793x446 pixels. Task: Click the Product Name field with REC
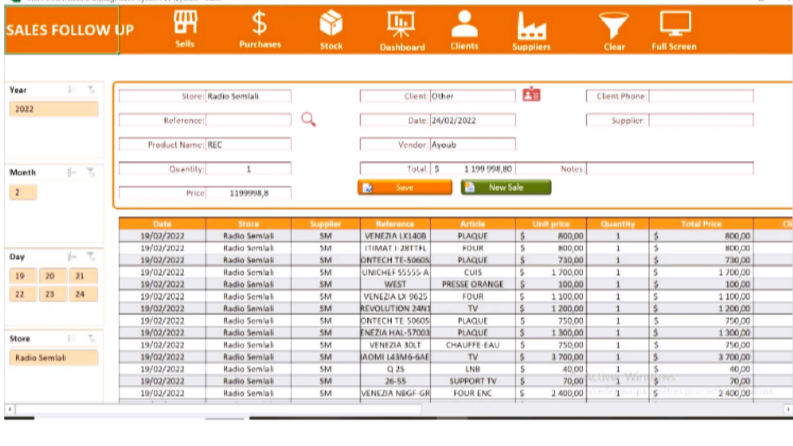click(x=248, y=145)
